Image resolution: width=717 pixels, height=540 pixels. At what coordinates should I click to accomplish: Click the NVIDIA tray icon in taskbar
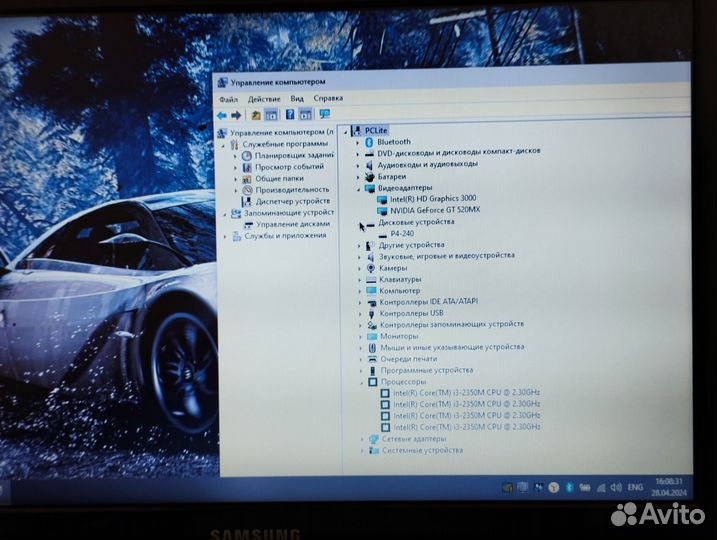[508, 488]
